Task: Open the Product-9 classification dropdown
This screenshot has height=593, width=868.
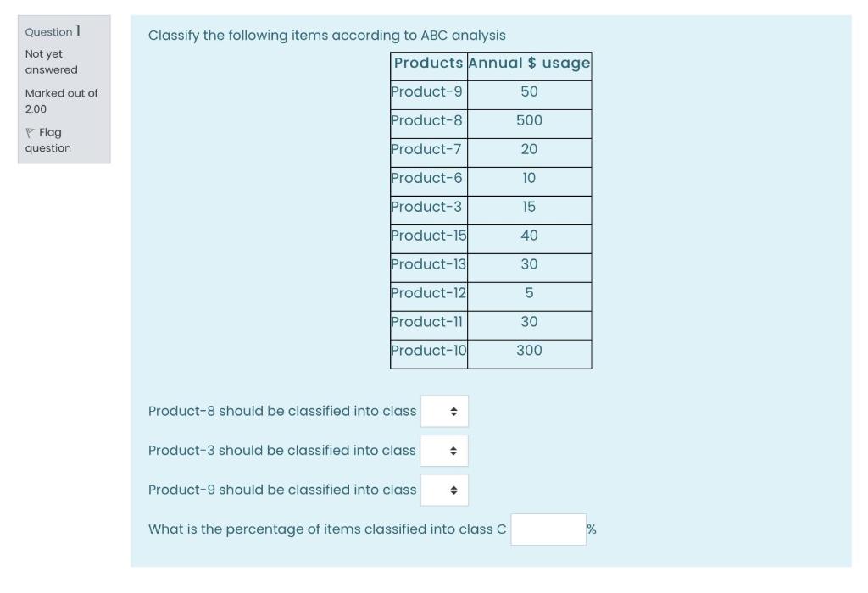Action: [x=444, y=490]
